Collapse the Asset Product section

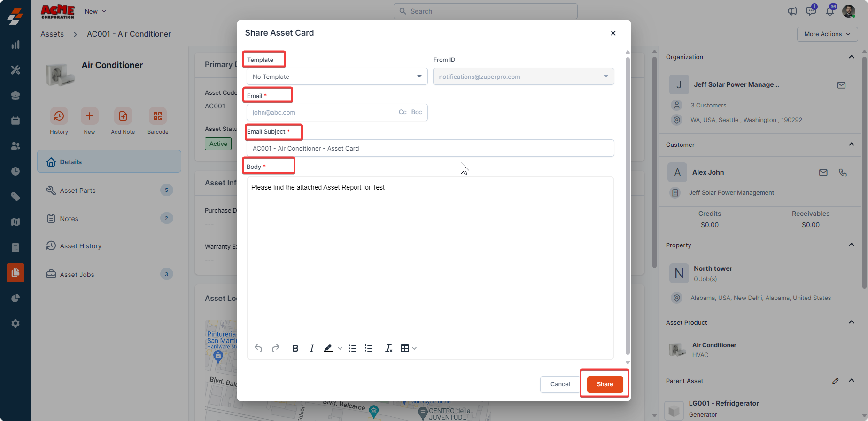852,322
